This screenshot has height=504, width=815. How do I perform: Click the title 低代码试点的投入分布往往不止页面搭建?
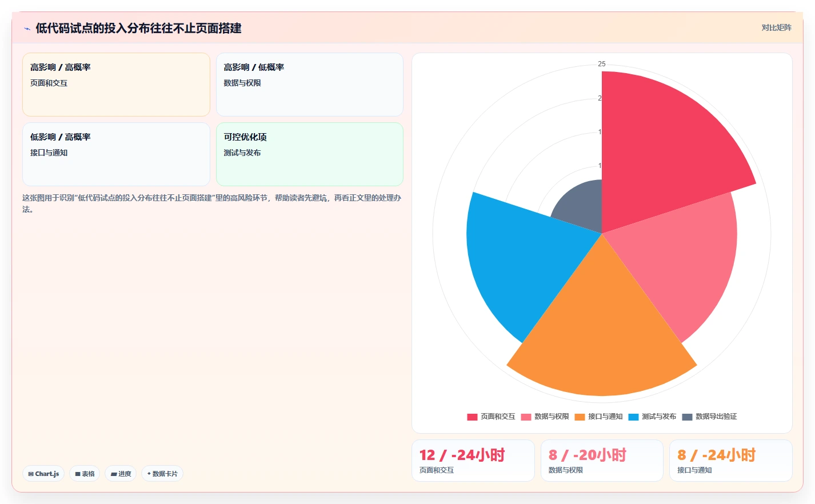coord(138,28)
